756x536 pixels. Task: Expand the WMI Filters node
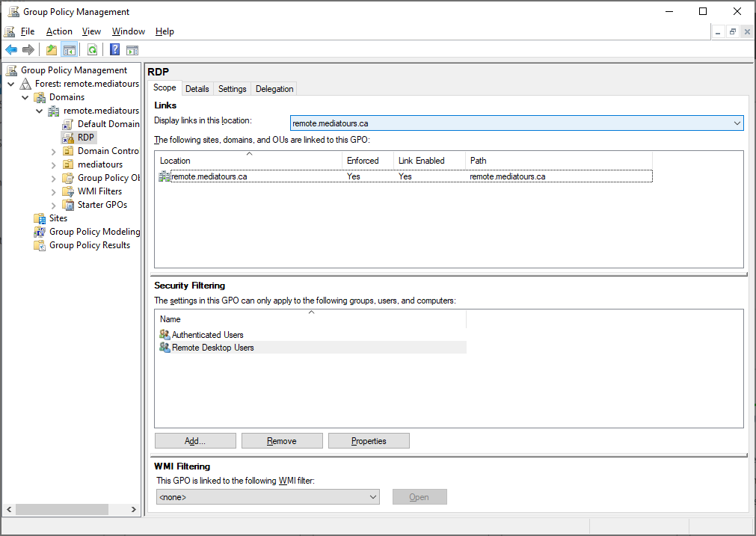tap(54, 192)
